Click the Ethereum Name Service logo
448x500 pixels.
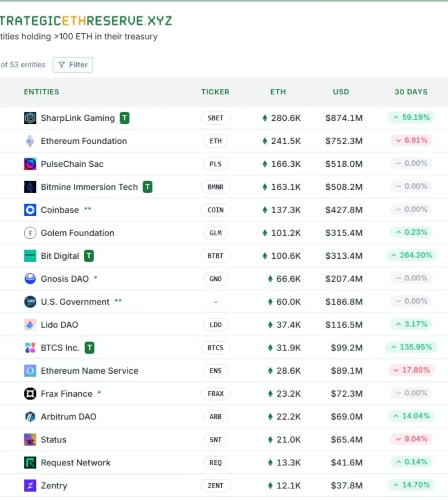pyautogui.click(x=30, y=371)
